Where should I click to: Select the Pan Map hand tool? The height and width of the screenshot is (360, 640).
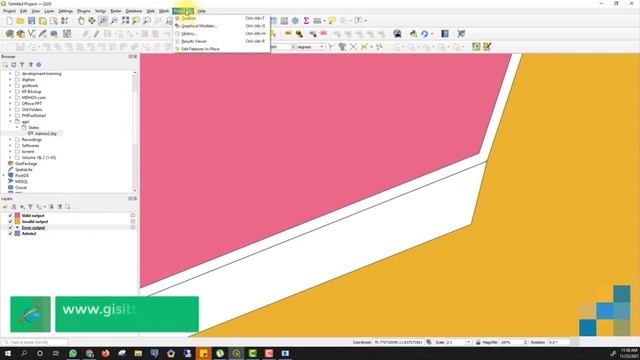tap(81, 21)
